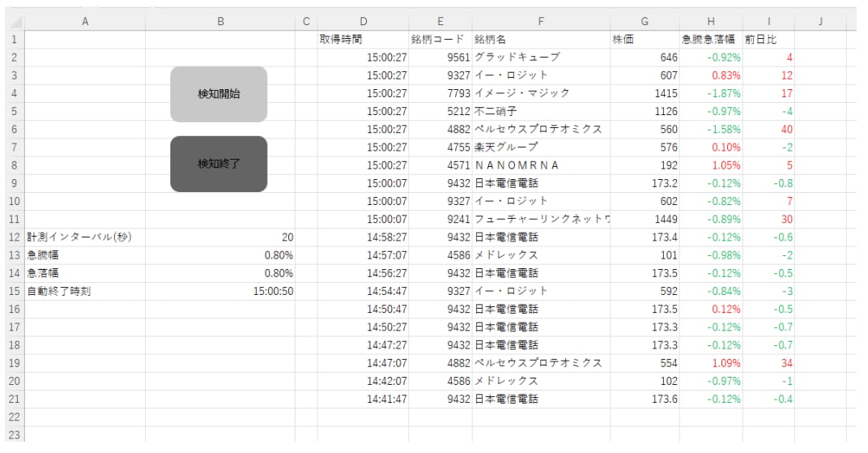Image resolution: width=868 pixels, height=453 pixels.
Task: Select column A header
Action: [85, 22]
